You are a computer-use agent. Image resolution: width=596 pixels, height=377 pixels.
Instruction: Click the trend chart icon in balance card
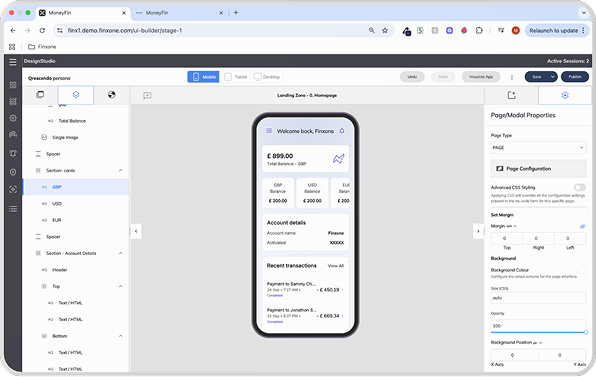pyautogui.click(x=338, y=158)
